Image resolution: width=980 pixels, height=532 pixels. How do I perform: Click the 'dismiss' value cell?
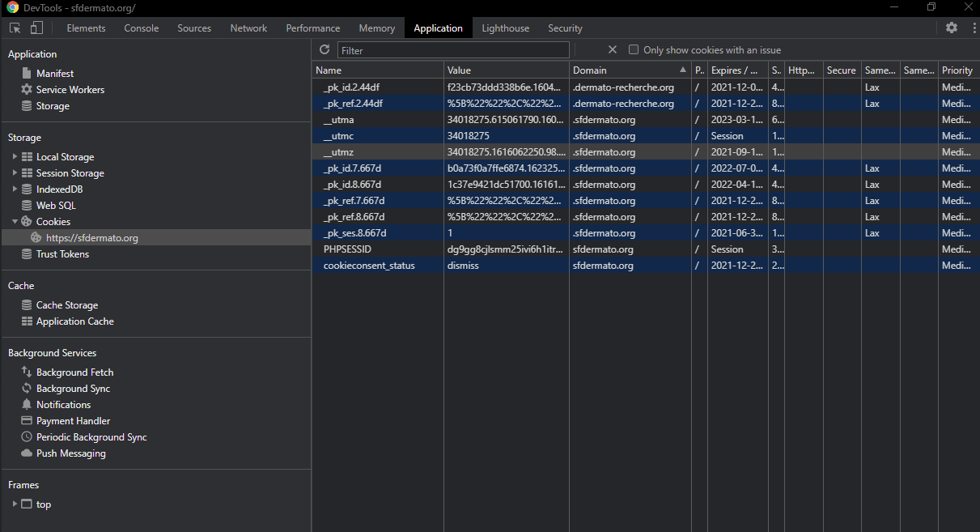click(x=507, y=266)
